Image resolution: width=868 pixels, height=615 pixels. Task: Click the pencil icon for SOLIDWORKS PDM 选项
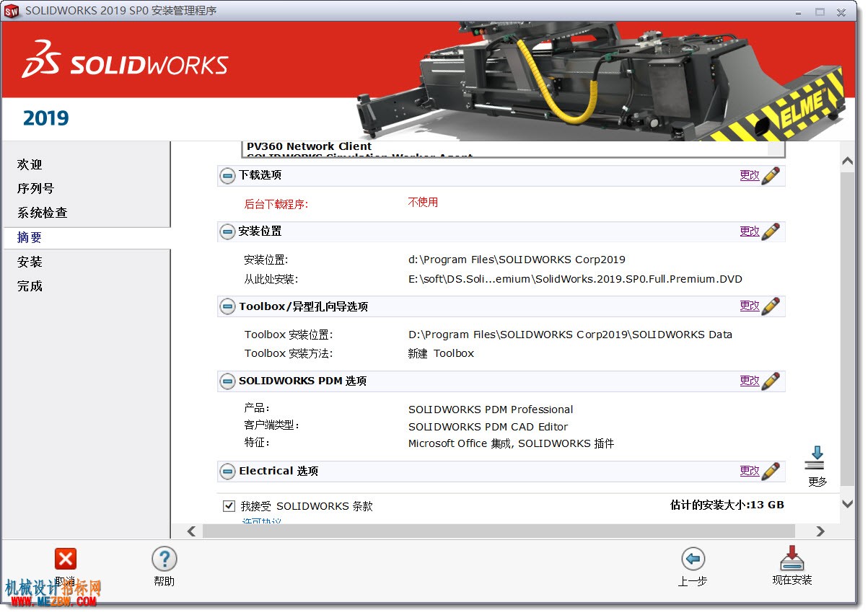point(771,381)
